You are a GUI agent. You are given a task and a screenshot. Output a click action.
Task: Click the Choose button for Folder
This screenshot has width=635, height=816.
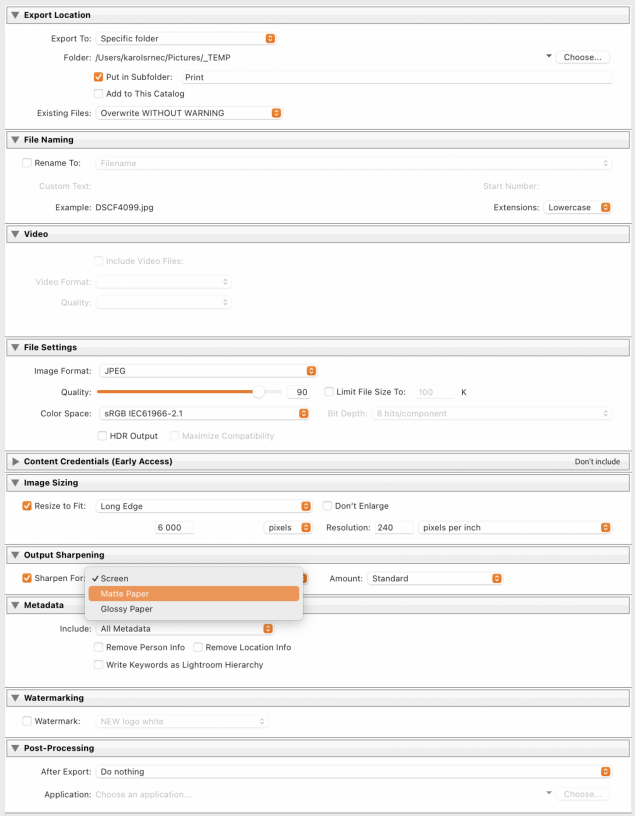[x=582, y=57]
